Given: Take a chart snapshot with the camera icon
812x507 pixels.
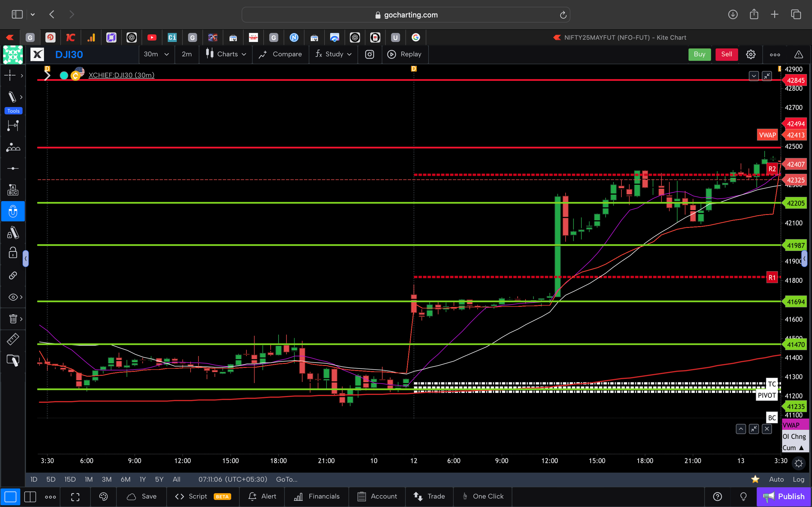Looking at the screenshot, I should point(369,54).
